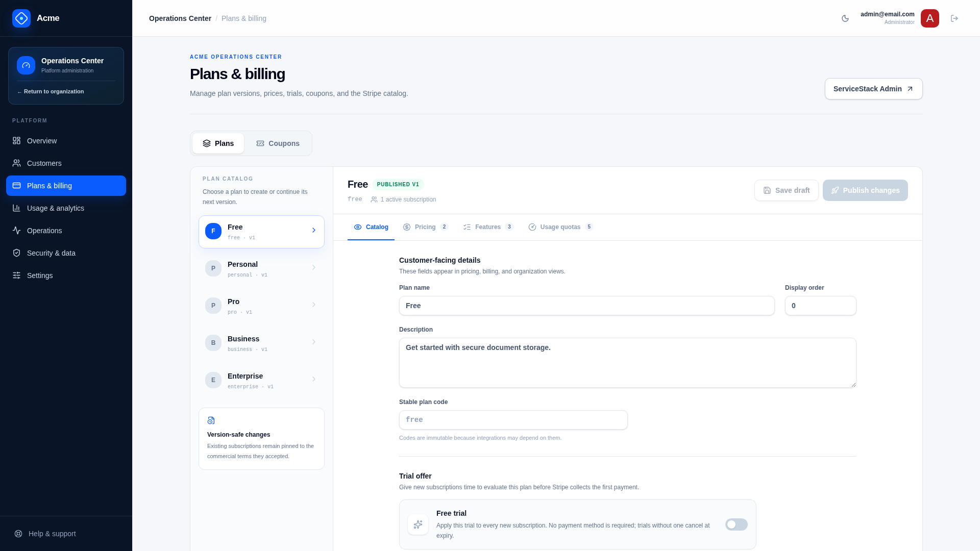This screenshot has height=551, width=980.
Task: Enable the Free trial switch
Action: click(x=737, y=524)
